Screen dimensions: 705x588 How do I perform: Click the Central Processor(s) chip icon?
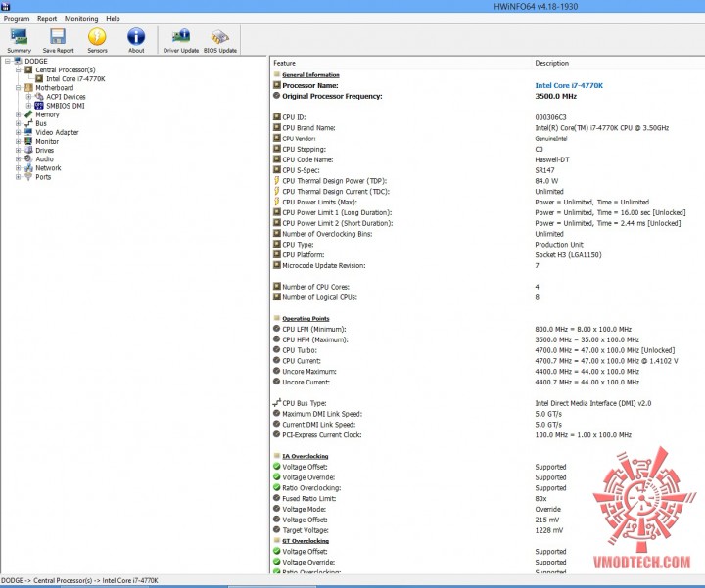28,69
